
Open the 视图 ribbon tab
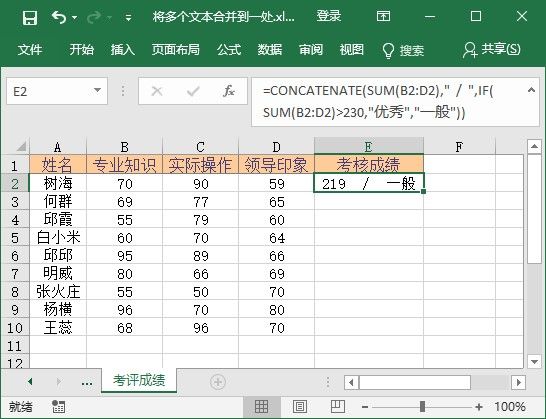click(352, 49)
